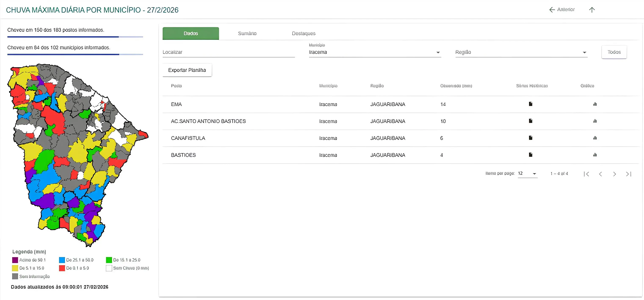
Task: Go to next page arrow
Action: [x=615, y=174]
